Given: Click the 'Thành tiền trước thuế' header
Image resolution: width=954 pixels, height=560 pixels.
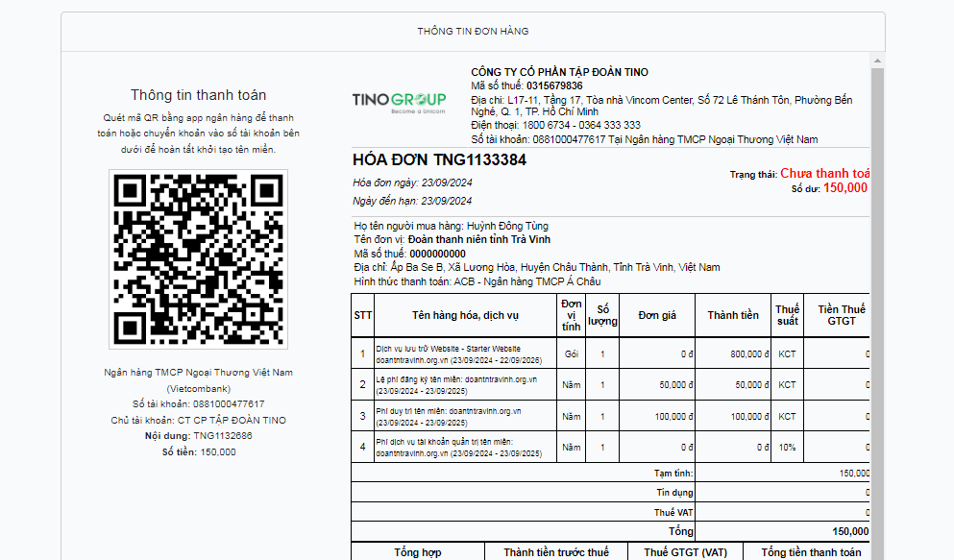Looking at the screenshot, I should pyautogui.click(x=556, y=552).
